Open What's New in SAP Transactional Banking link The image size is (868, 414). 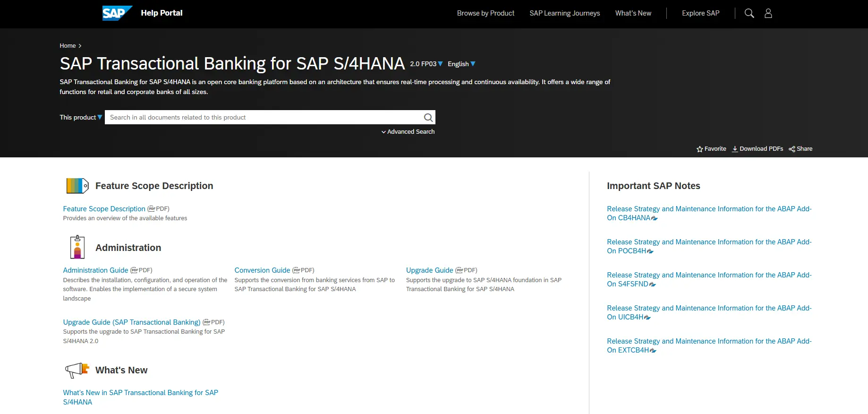point(141,397)
